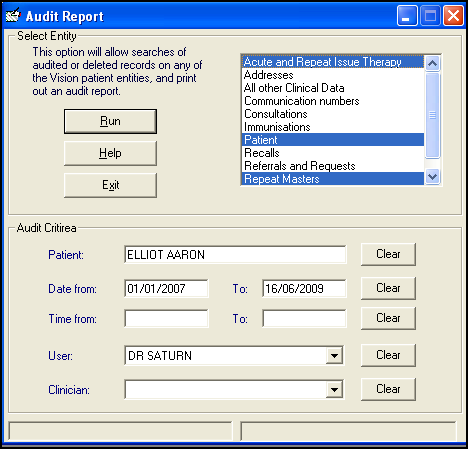Minimize the Audit Report window
Viewport: 468px width, 449px height.
coord(407,16)
